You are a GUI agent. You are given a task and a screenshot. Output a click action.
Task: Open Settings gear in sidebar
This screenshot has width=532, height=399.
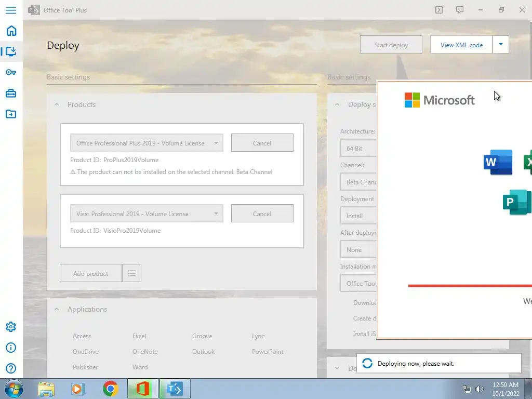point(11,327)
